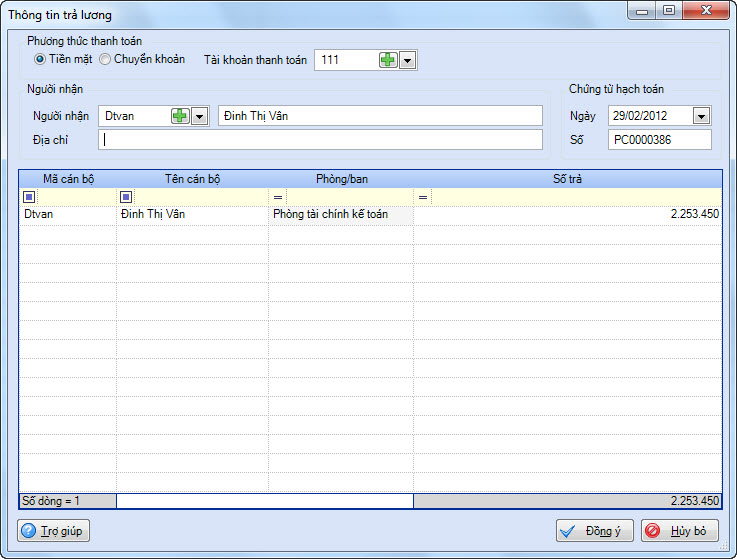This screenshot has height=559, width=737.
Task: Click the Tài khoản thanh toán field 111
Action: pyautogui.click(x=347, y=60)
